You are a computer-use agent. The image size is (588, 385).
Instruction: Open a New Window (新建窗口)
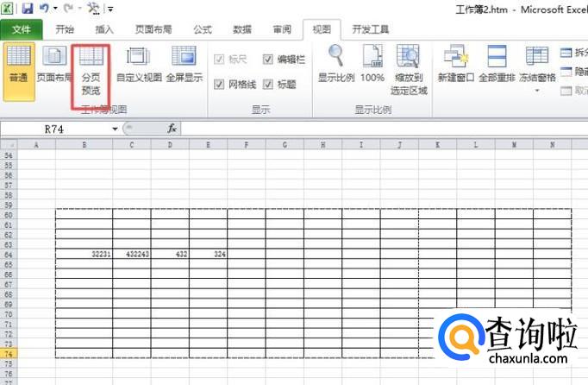(455, 64)
